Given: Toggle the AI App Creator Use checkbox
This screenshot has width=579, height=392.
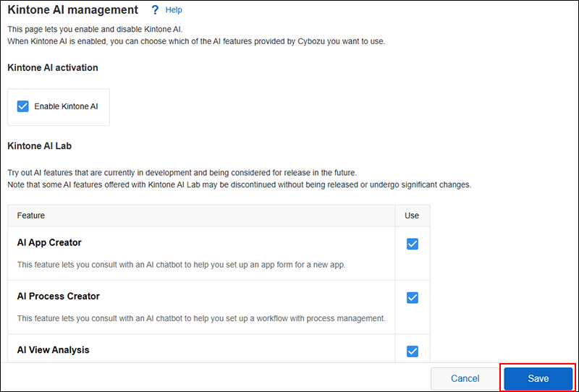Looking at the screenshot, I should click(x=413, y=244).
